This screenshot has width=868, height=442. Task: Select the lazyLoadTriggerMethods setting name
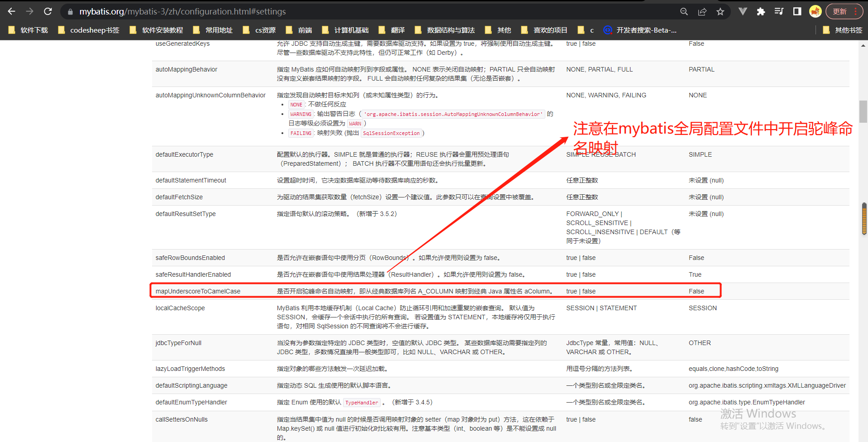[x=190, y=369]
